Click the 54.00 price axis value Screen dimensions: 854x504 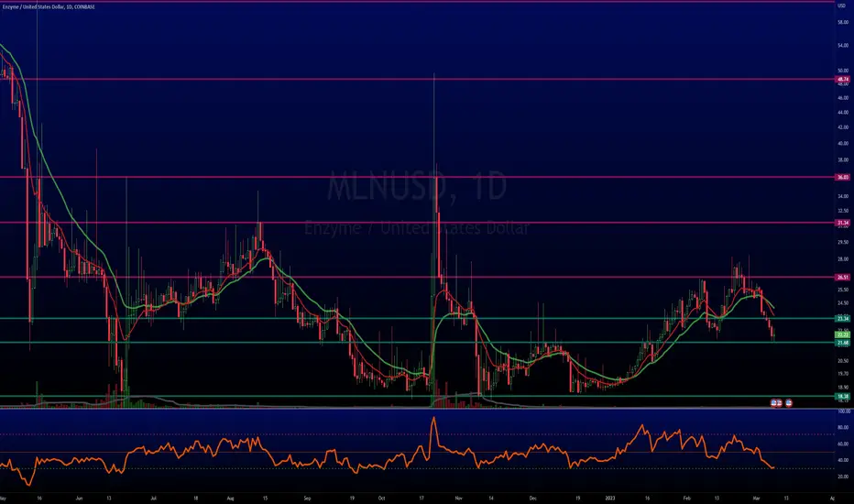click(843, 46)
